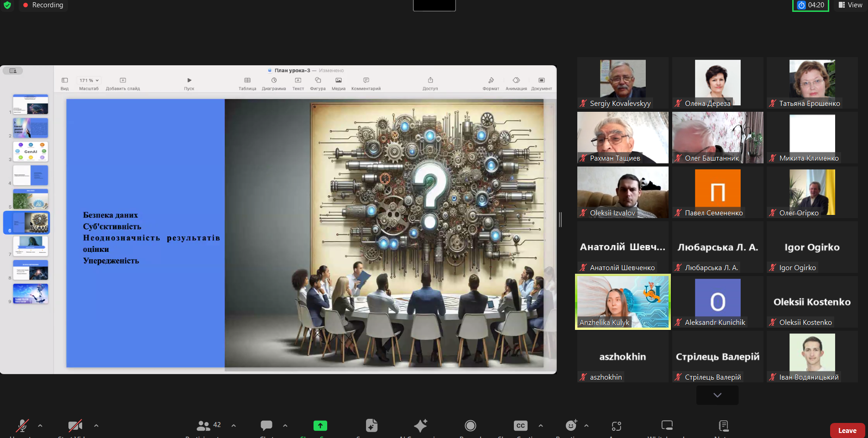Open the Participants panel
The width and height of the screenshot is (868, 438).
pos(204,426)
